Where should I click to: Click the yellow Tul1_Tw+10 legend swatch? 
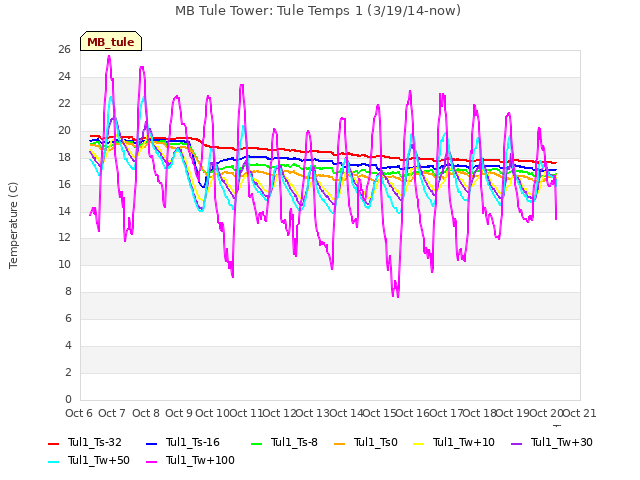419,443
